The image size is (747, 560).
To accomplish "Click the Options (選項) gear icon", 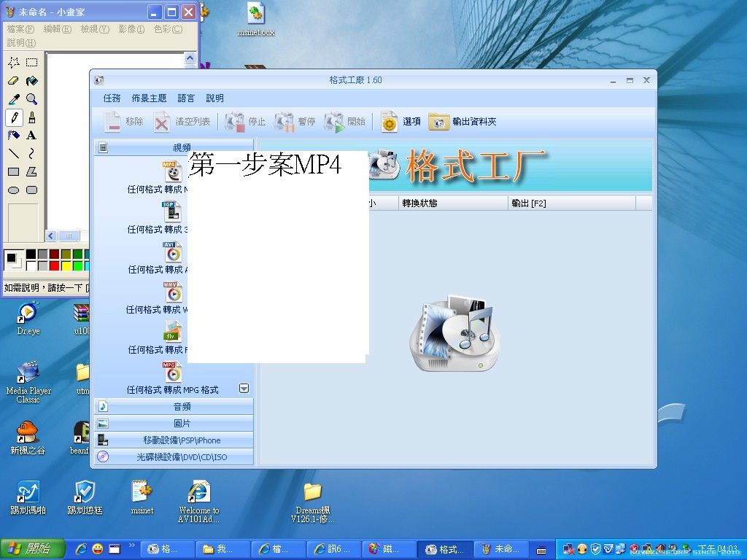I will (390, 122).
